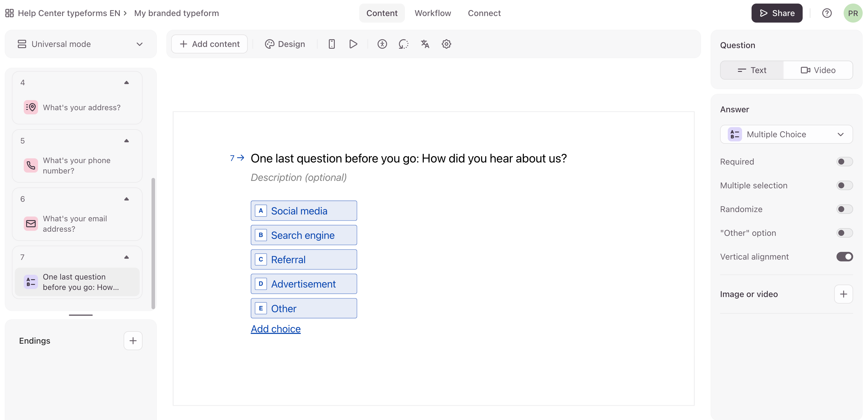Open the accessibility checker icon
This screenshot has width=868, height=420.
click(x=382, y=44)
